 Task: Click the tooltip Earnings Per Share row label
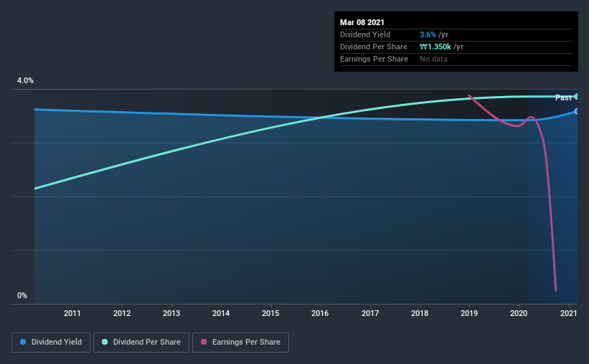(374, 59)
